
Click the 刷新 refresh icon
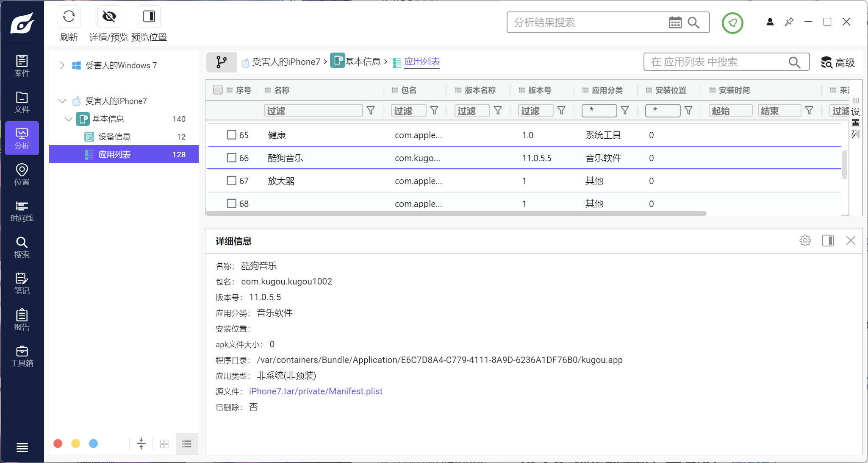coord(69,17)
